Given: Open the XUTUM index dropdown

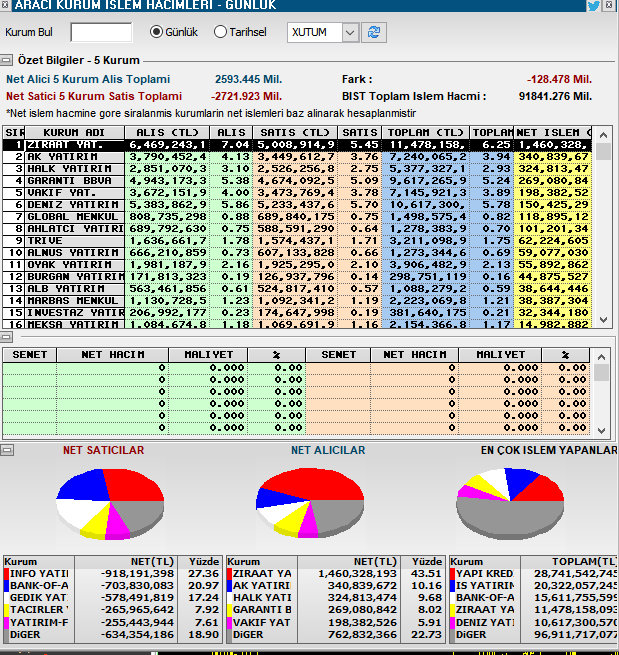Looking at the screenshot, I should [x=350, y=32].
